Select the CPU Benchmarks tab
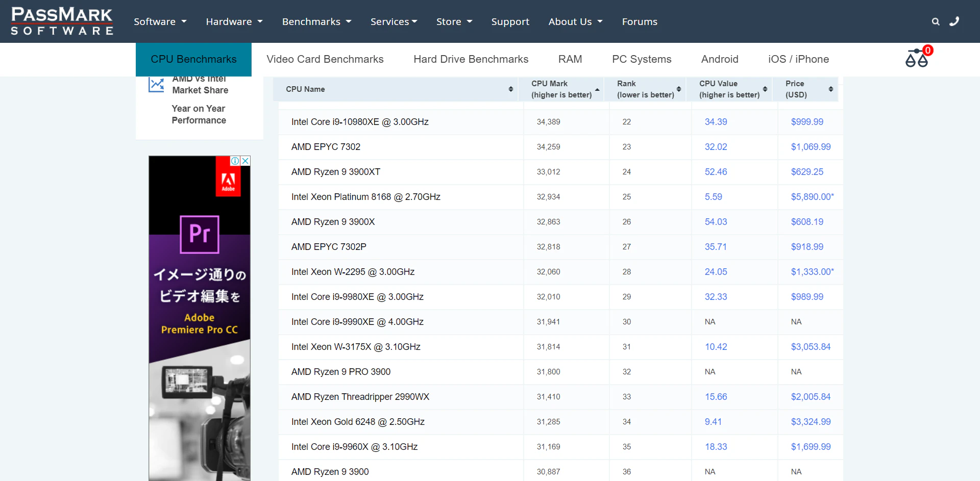This screenshot has width=980, height=481. pyautogui.click(x=193, y=59)
